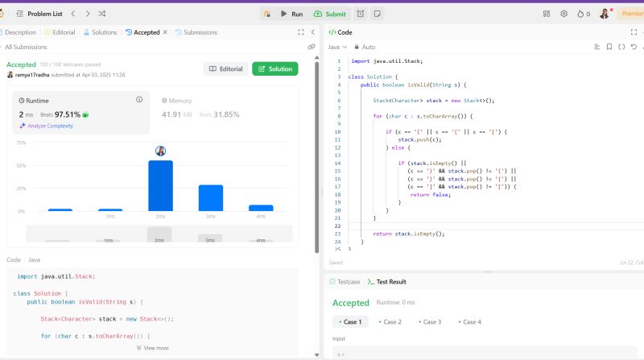This screenshot has height=360, width=644.
Task: Toggle Auto mode lock in editor
Action: (x=365, y=47)
